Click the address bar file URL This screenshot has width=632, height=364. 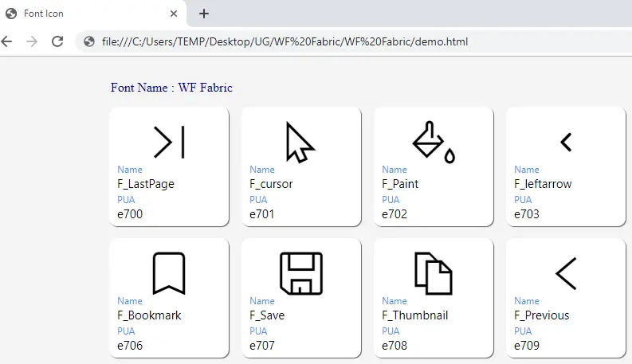285,41
